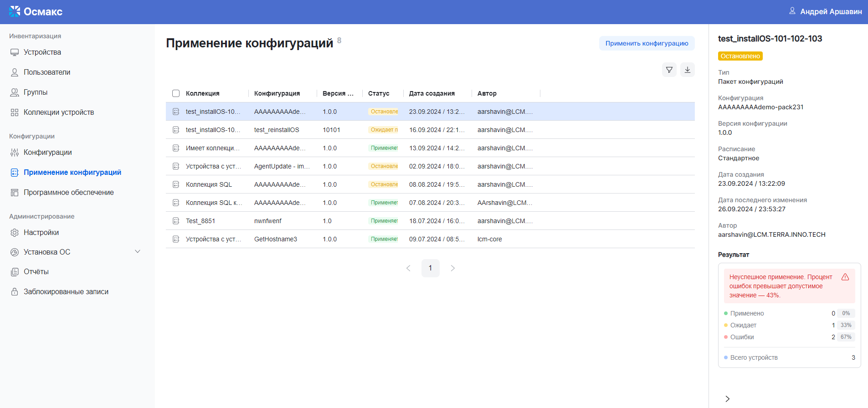Go to next page arrow in pagination
Viewport: 868px width, 408px height.
[452, 268]
